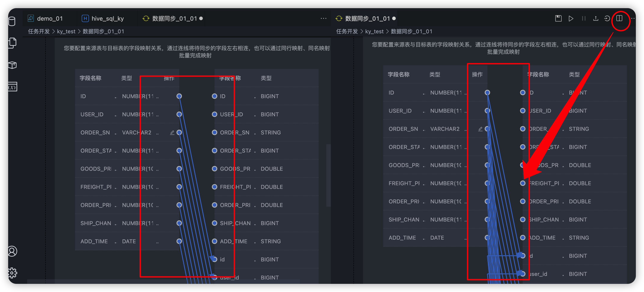Click the save (floppy disk) icon
Viewport: 644px width, 292px height.
pos(558,18)
